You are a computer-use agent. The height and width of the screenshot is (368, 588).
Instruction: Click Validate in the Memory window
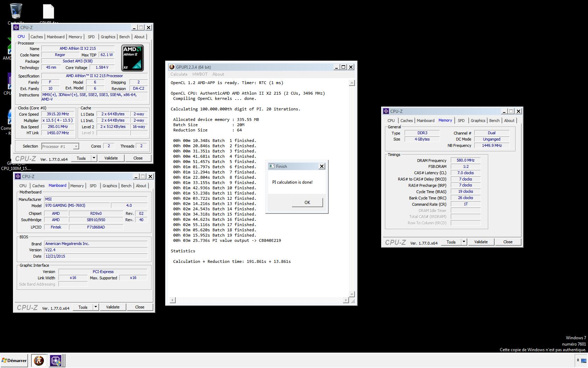tap(481, 242)
